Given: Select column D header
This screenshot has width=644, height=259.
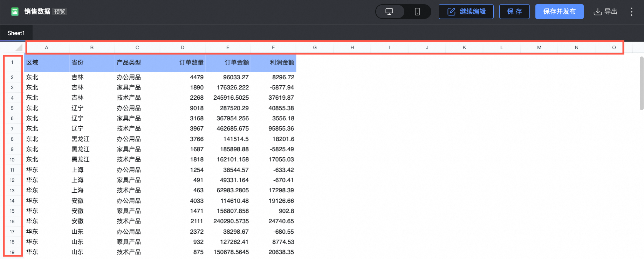Looking at the screenshot, I should [x=183, y=47].
